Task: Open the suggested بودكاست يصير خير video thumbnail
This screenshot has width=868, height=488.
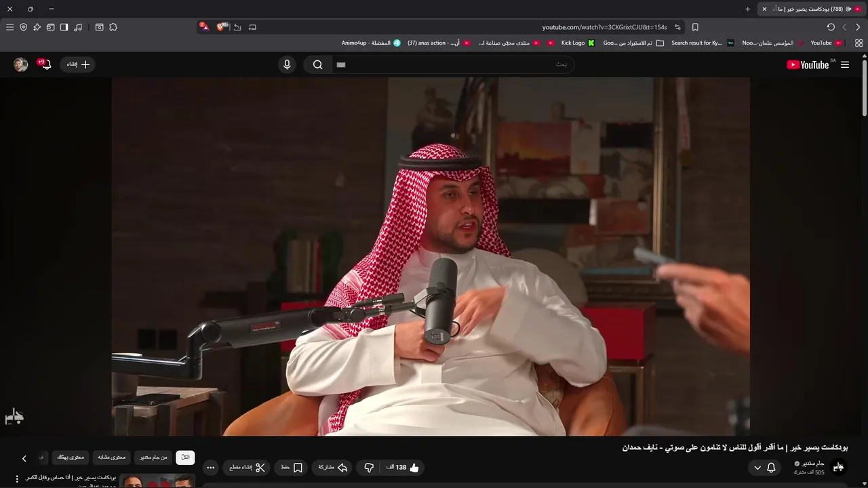Action: 158,481
